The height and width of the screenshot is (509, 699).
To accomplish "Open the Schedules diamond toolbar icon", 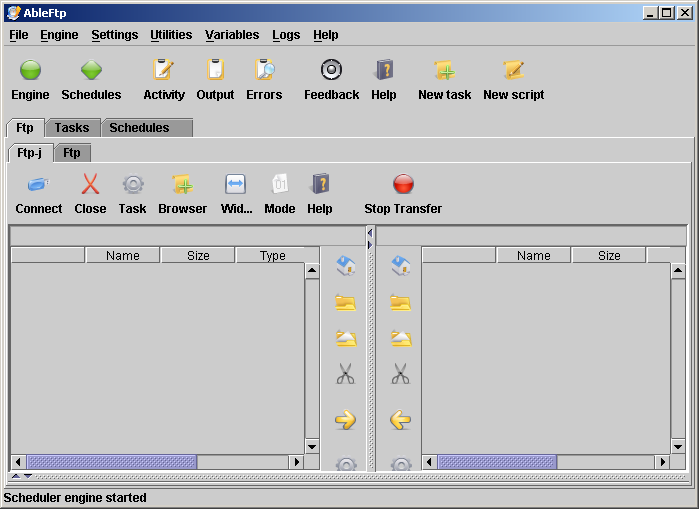I will pos(91,70).
